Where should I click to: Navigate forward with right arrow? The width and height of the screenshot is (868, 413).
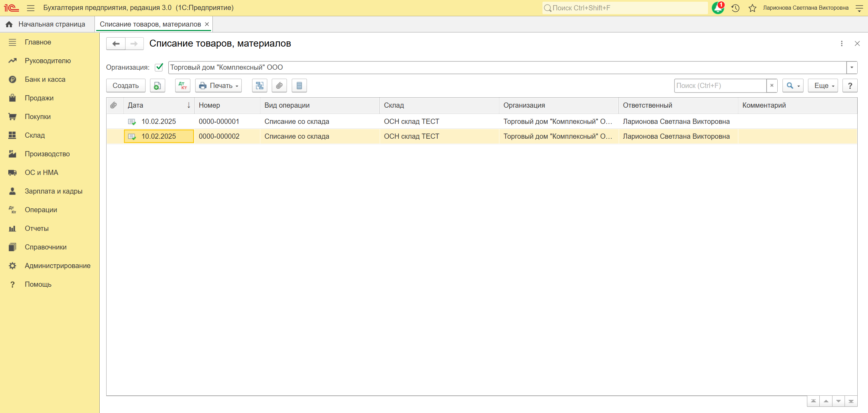click(x=134, y=44)
